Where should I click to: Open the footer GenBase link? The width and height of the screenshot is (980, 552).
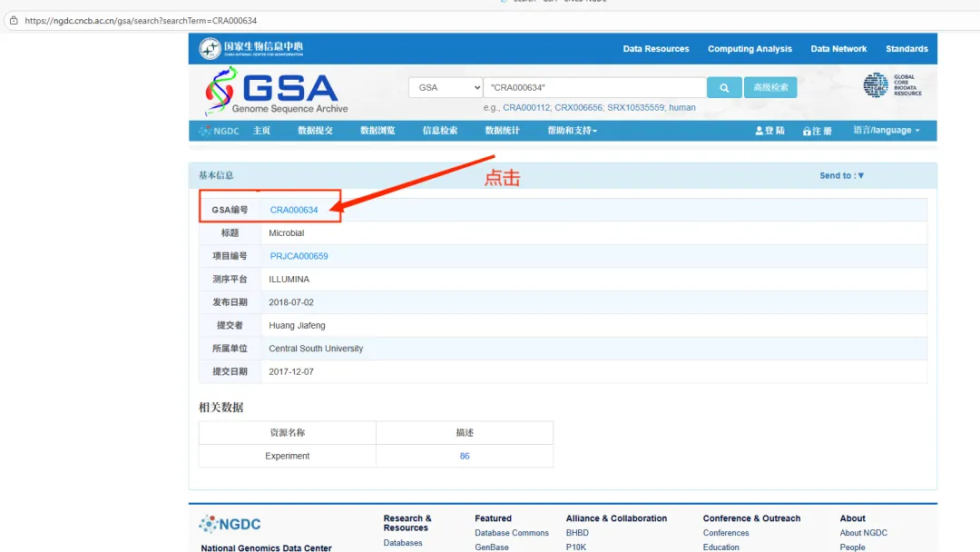492,547
